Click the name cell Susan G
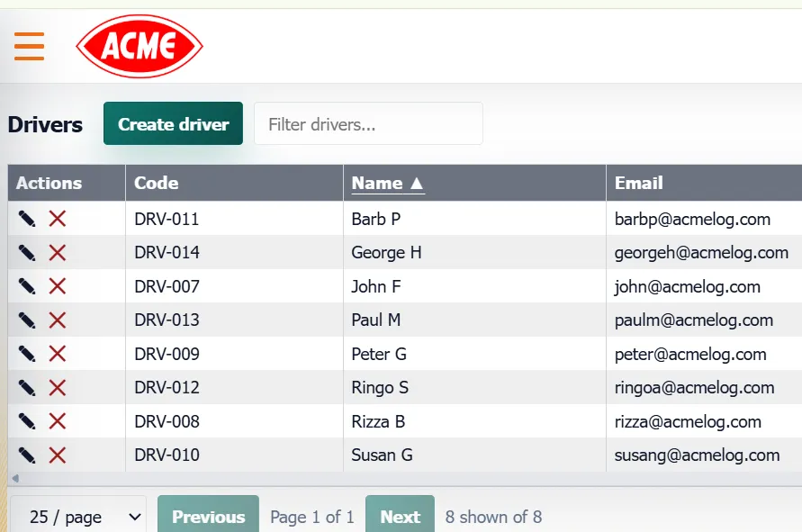 (474, 455)
